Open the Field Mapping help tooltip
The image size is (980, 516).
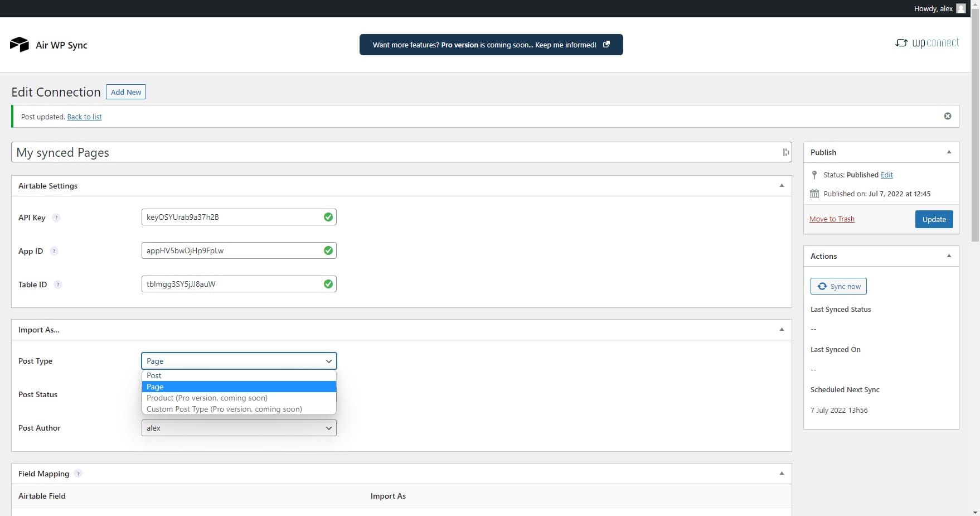(79, 474)
